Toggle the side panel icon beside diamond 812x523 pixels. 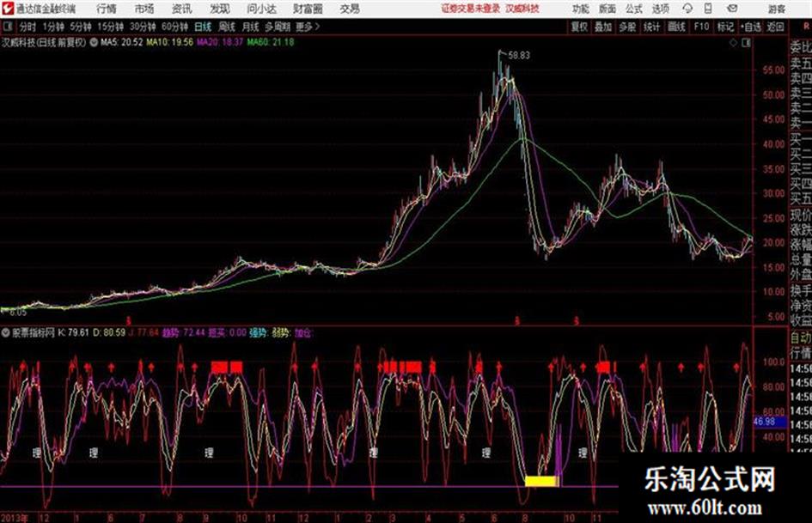coord(746,43)
